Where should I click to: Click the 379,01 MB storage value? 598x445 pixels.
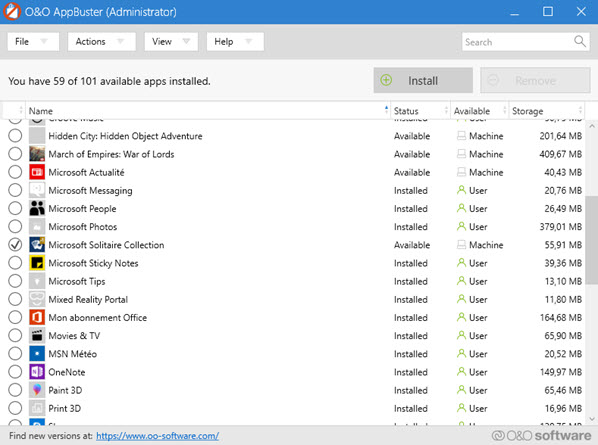tap(561, 227)
